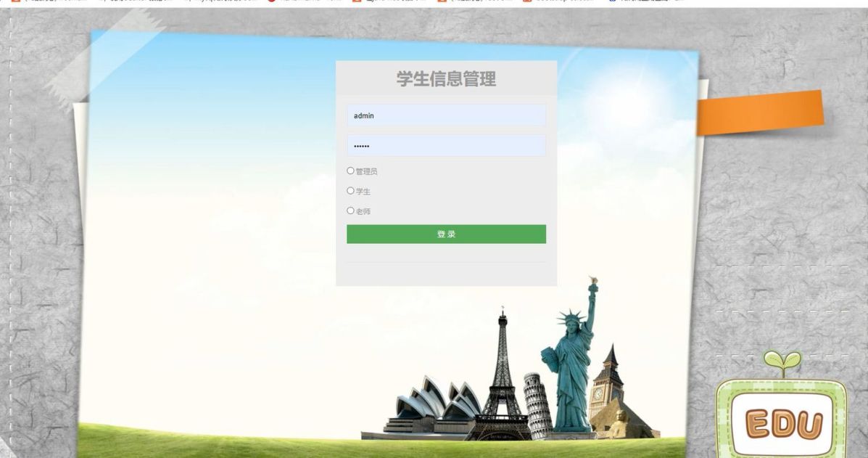Pick the 老师 radio button

click(350, 210)
